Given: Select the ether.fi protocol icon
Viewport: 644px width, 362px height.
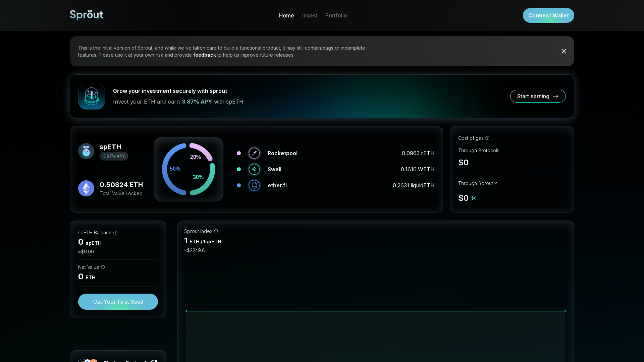Looking at the screenshot, I should [254, 185].
